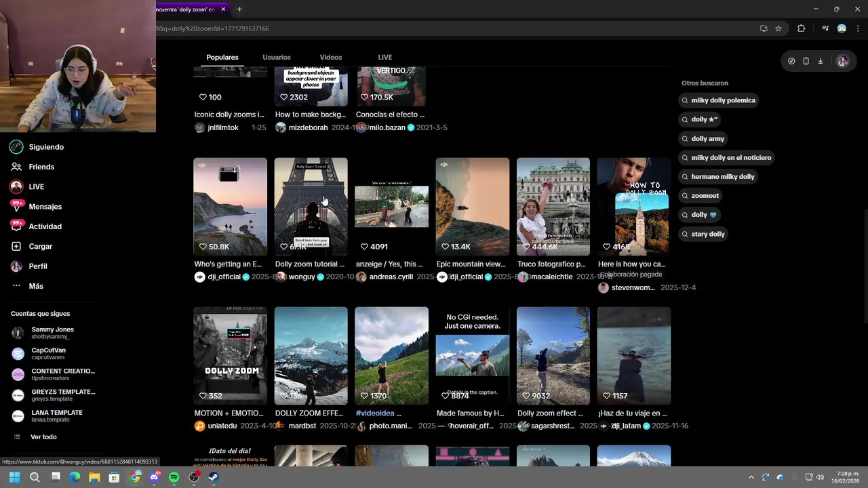This screenshot has width=868, height=488.
Task: Open the Windows Start menu
Action: (14, 477)
